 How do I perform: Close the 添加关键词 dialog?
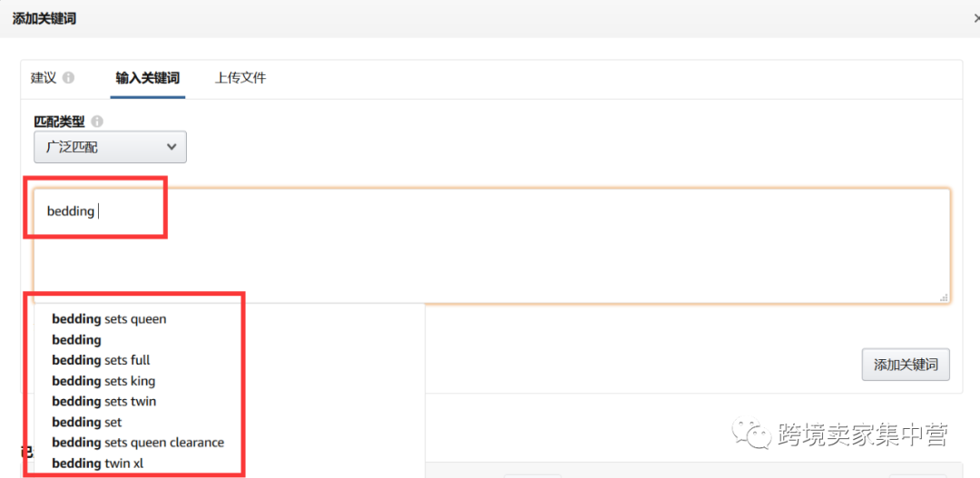(x=975, y=18)
